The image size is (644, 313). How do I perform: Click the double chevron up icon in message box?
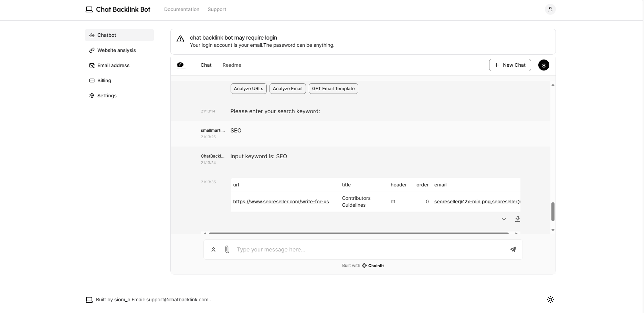coord(213,249)
